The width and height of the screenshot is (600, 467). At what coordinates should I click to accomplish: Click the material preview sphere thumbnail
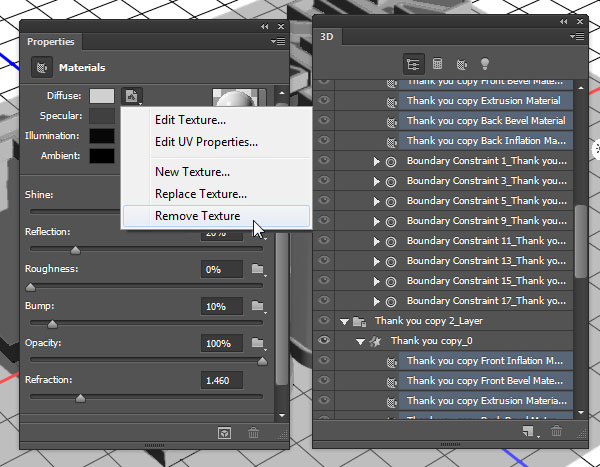click(x=236, y=98)
